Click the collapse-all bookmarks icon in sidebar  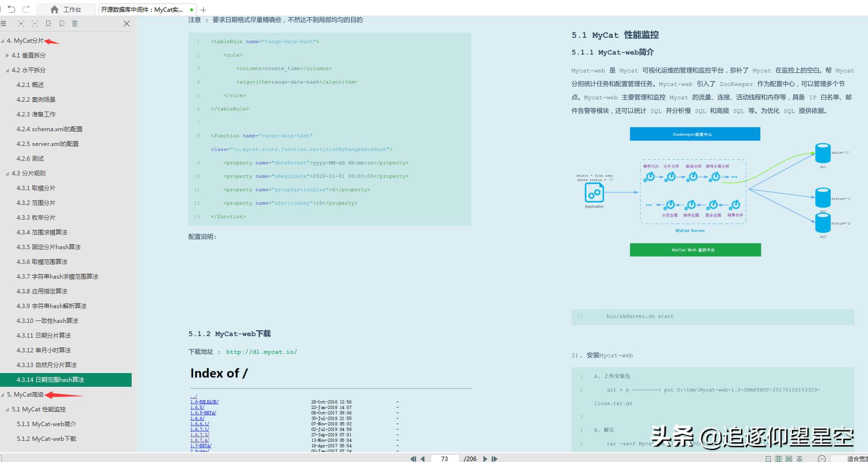point(34,24)
